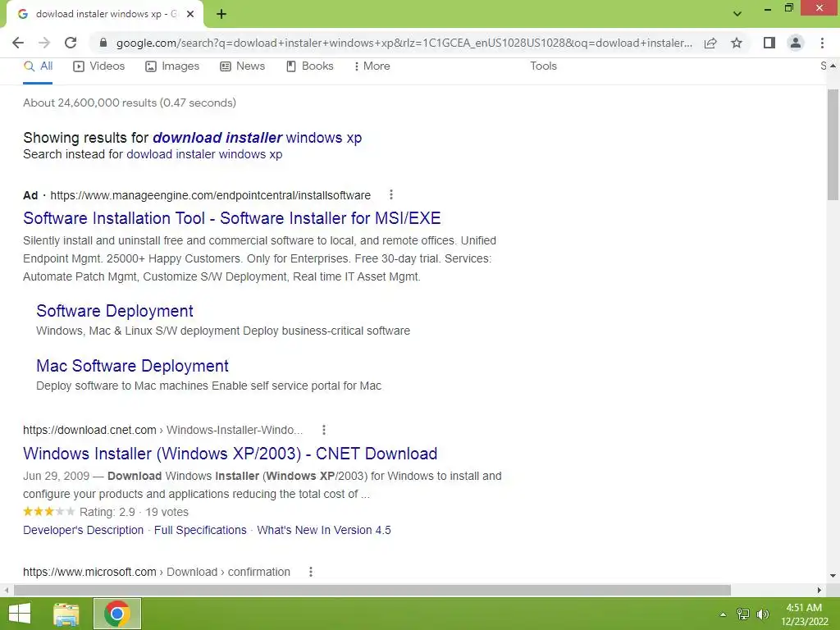
Task: Open the Software Deployment sitelink
Action: pos(115,311)
